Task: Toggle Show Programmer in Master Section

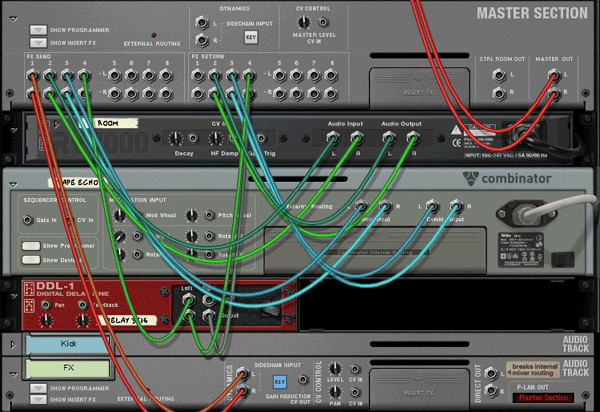Action: (38, 30)
